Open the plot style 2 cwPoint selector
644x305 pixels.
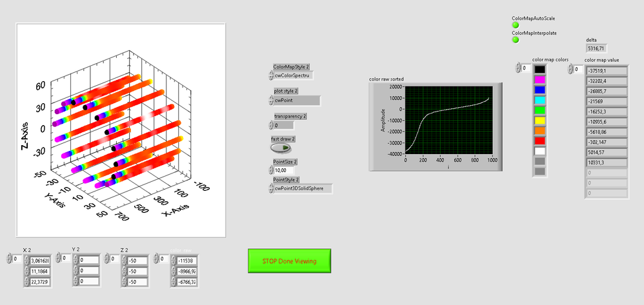(x=297, y=101)
